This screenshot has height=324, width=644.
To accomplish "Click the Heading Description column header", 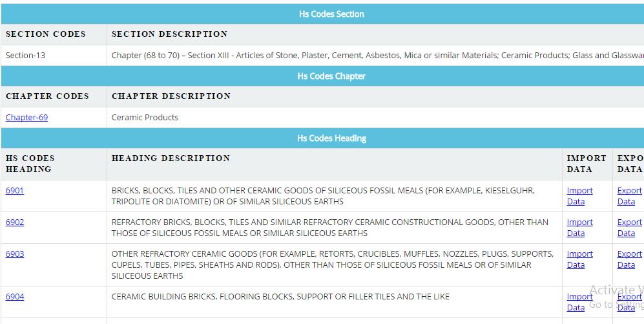I will [171, 158].
